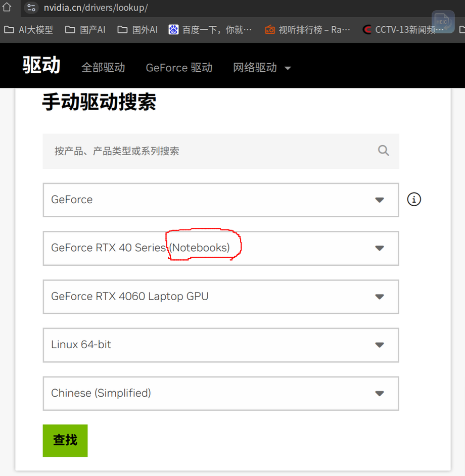The image size is (465, 476).
Task: Open the Chinese (Simplified) language dropdown
Action: point(221,394)
